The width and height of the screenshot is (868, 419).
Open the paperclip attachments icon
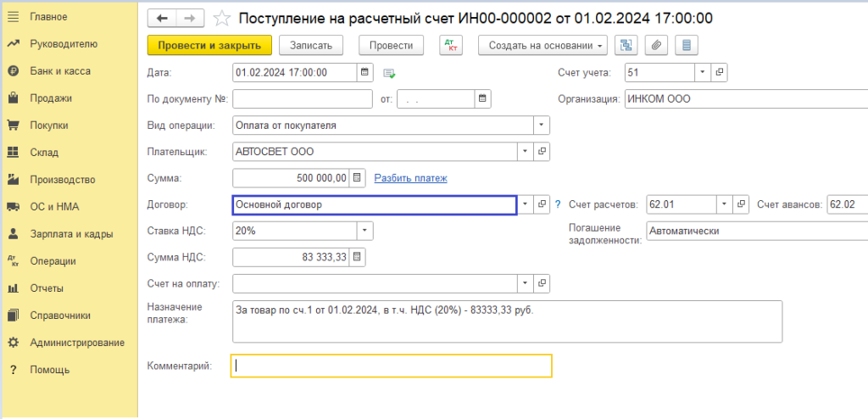657,45
